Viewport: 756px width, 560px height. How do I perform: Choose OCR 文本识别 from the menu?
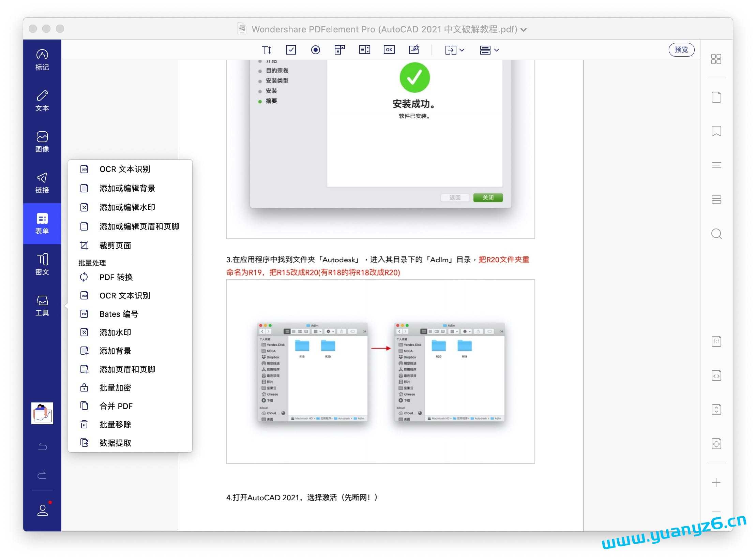point(125,169)
